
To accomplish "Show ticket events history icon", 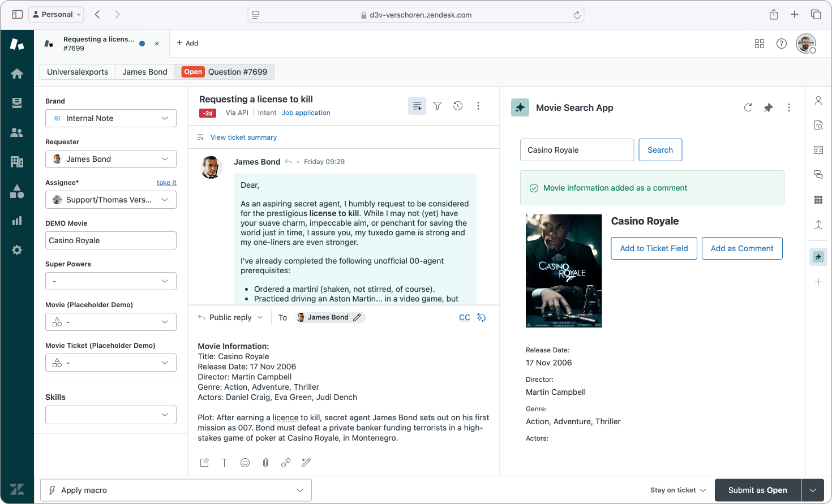I will tap(458, 106).
